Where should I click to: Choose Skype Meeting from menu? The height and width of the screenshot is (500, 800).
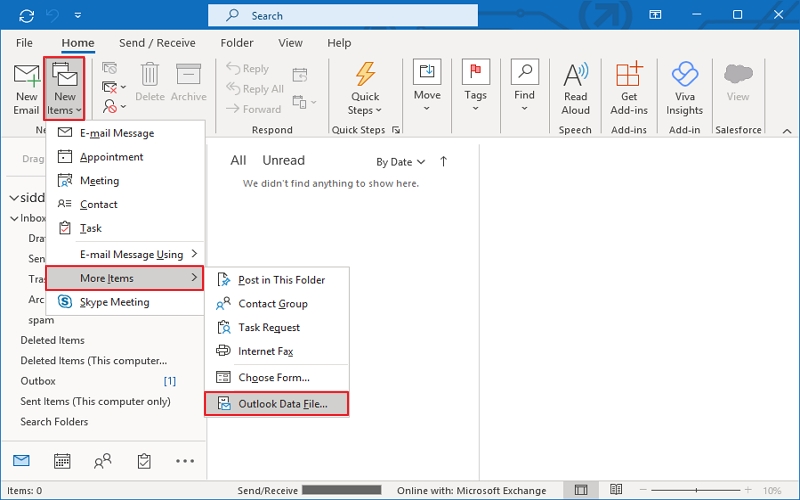(x=126, y=302)
